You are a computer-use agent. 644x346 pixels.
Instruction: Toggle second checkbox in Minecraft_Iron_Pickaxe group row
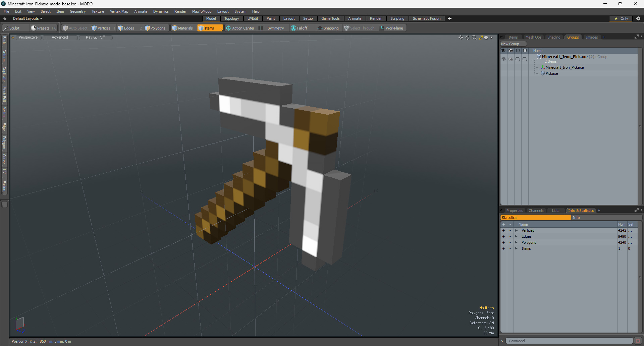coord(525,59)
